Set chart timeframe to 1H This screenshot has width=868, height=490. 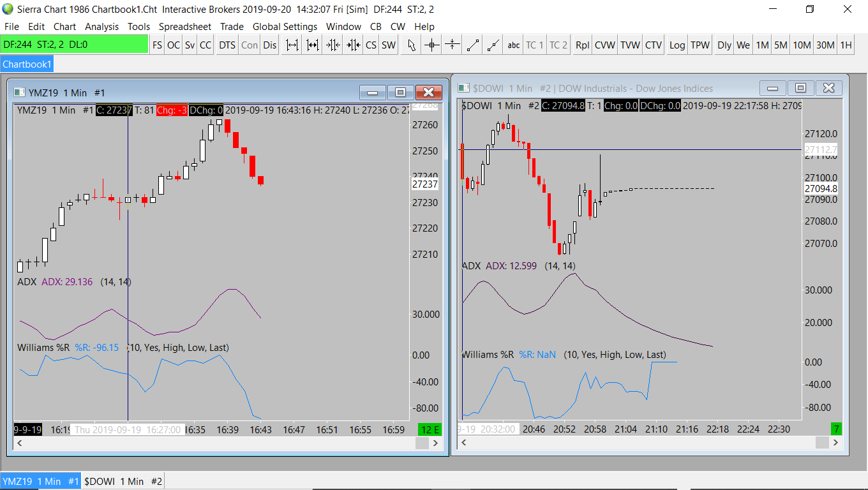tap(846, 45)
